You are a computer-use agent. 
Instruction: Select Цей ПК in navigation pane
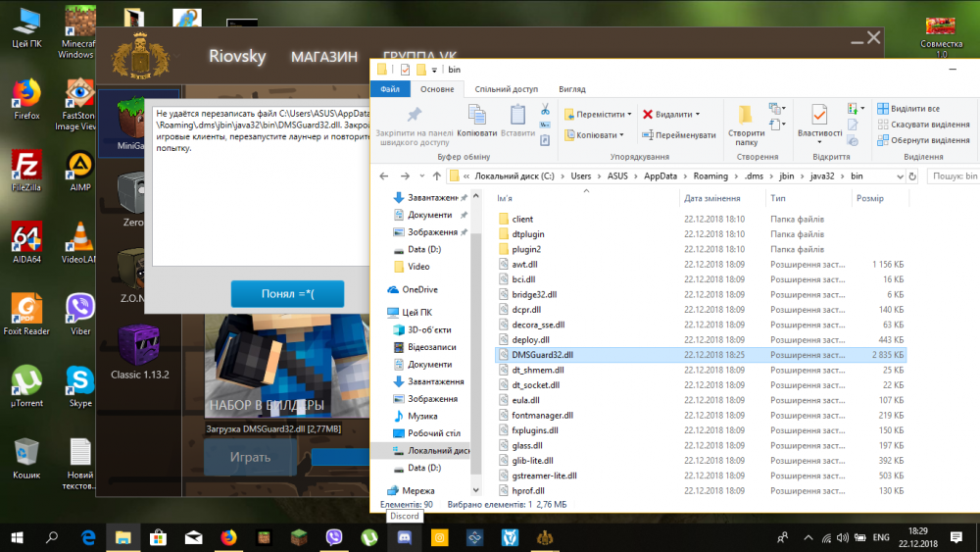pos(410,312)
